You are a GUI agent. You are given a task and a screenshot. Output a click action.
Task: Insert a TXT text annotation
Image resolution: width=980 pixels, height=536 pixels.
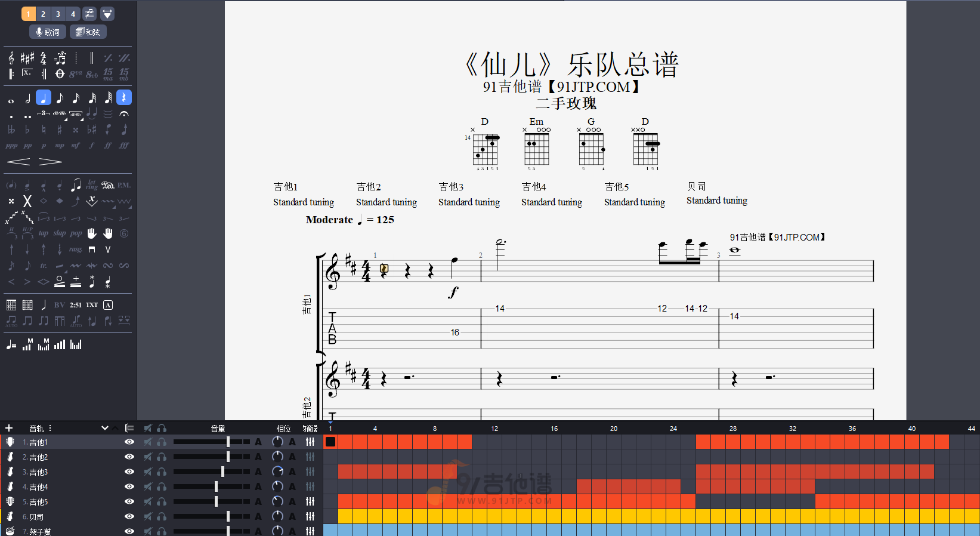[x=92, y=305]
